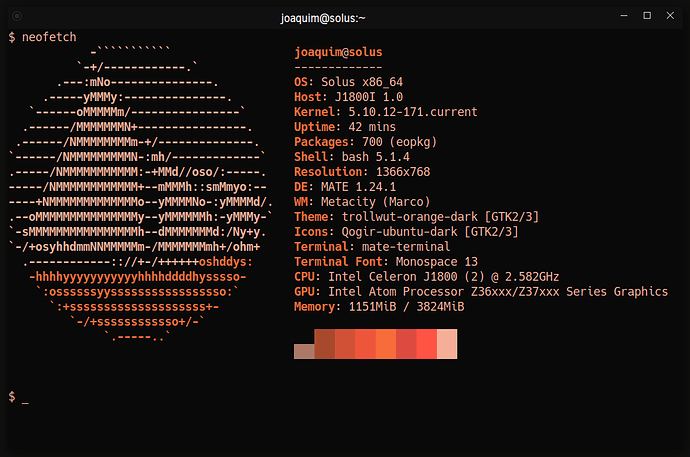The width and height of the screenshot is (690, 457).
Task: Click the joaquim@solus:~ window title
Action: [323, 18]
